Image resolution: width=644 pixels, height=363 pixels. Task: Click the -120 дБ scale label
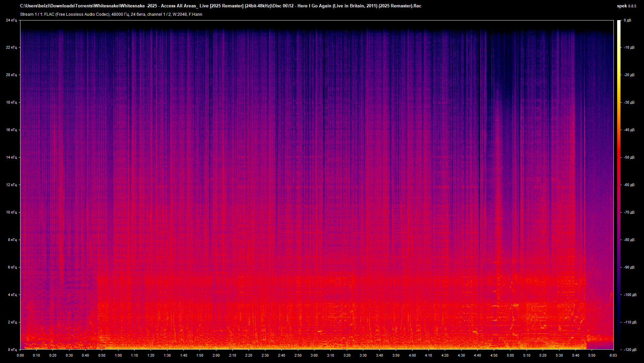[630, 350]
